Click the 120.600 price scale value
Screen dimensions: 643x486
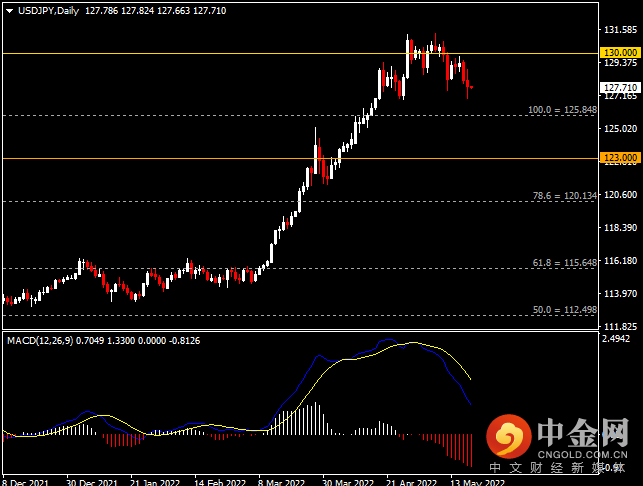pyautogui.click(x=620, y=194)
